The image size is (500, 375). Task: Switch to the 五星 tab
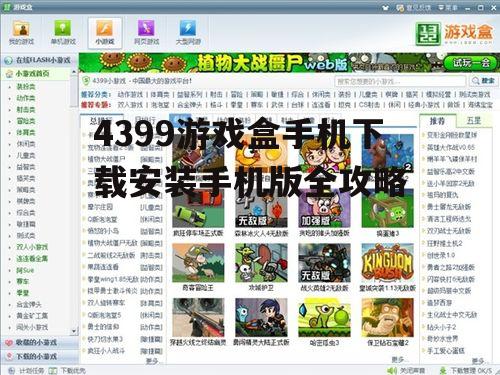click(473, 121)
